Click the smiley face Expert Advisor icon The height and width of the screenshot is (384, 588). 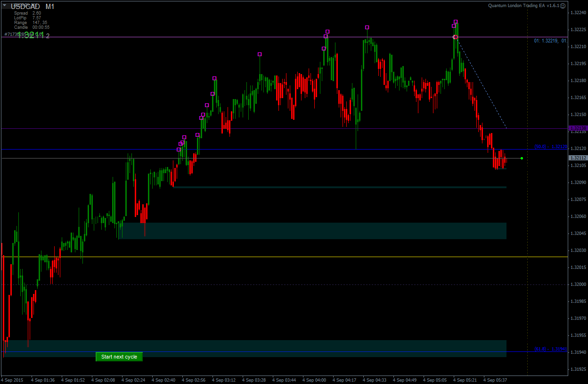(x=563, y=6)
